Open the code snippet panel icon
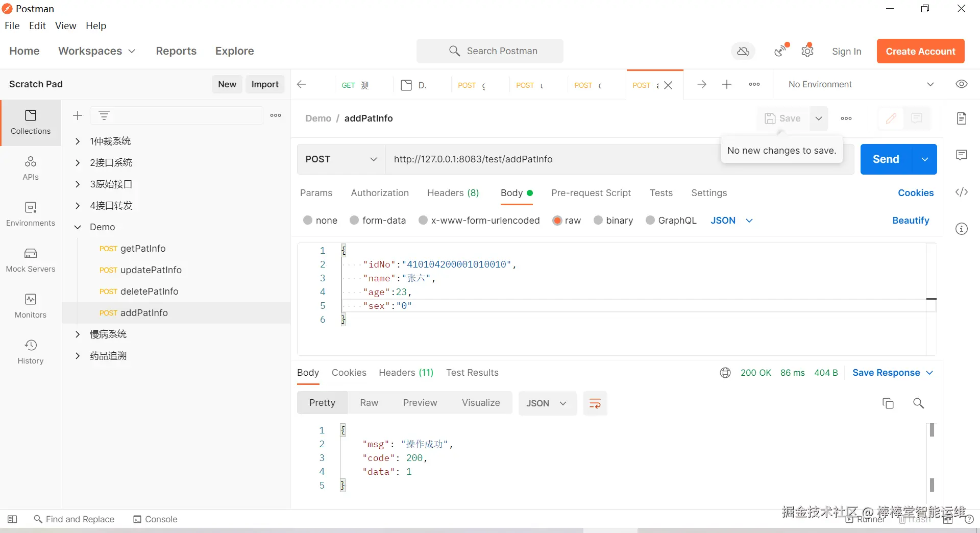Viewport: 980px width, 533px height. [962, 192]
